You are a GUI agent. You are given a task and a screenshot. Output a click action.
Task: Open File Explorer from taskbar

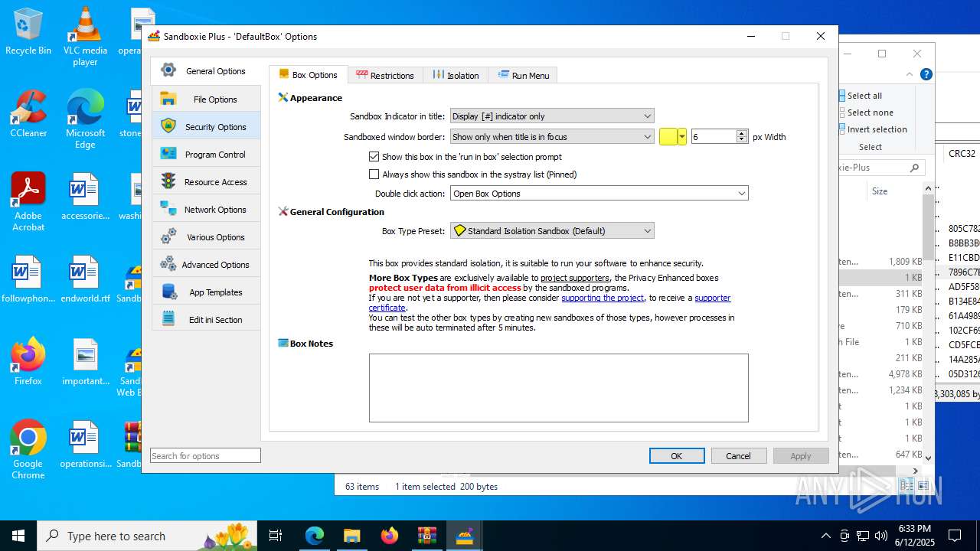point(351,536)
